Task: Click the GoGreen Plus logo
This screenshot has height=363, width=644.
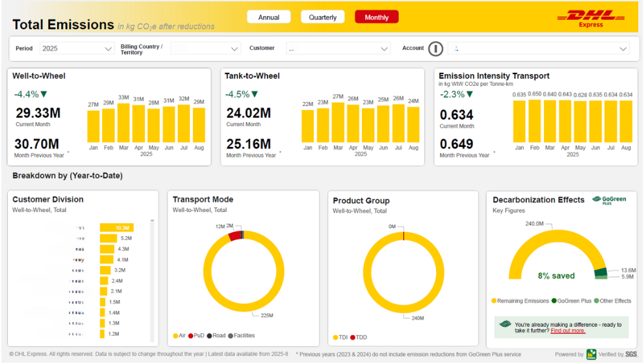Action: coord(609,200)
